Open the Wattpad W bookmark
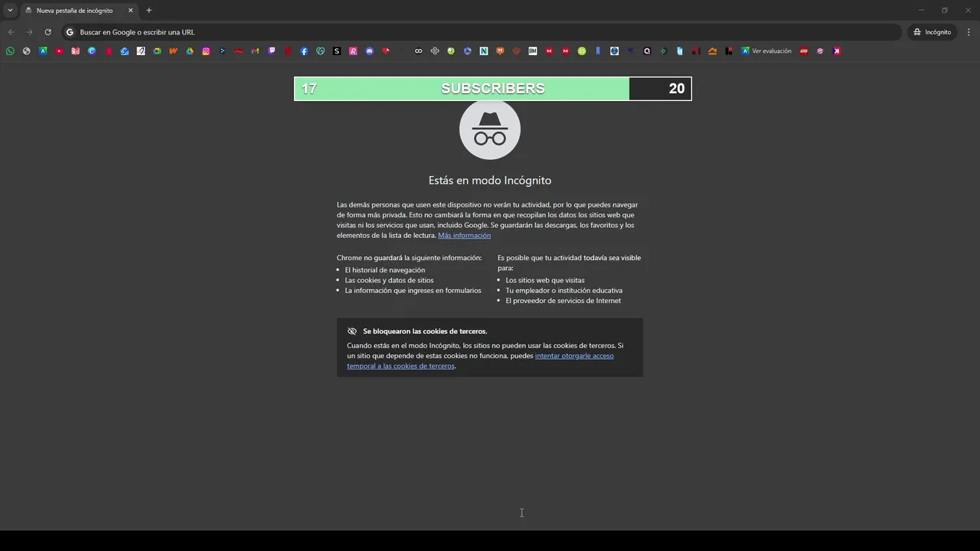 [x=174, y=51]
